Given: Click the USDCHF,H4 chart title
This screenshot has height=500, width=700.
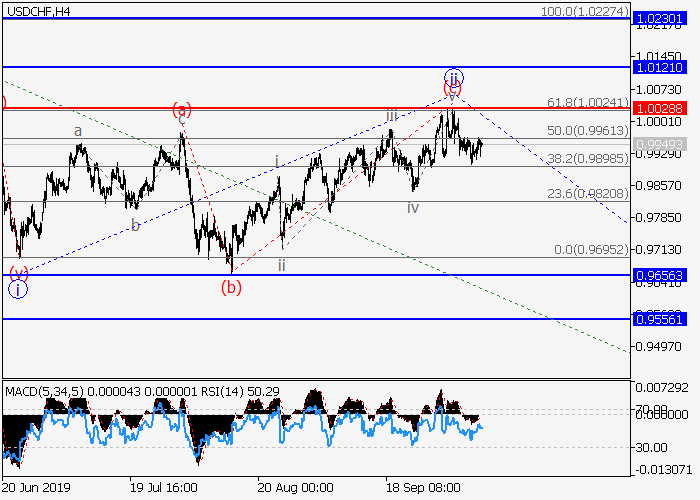Looking at the screenshot, I should pyautogui.click(x=37, y=10).
